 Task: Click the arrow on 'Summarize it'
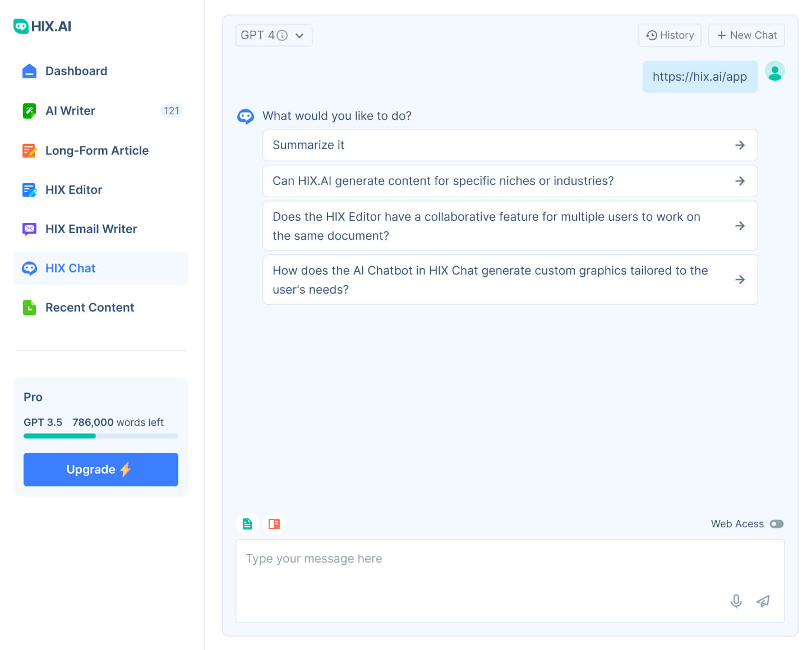click(740, 145)
